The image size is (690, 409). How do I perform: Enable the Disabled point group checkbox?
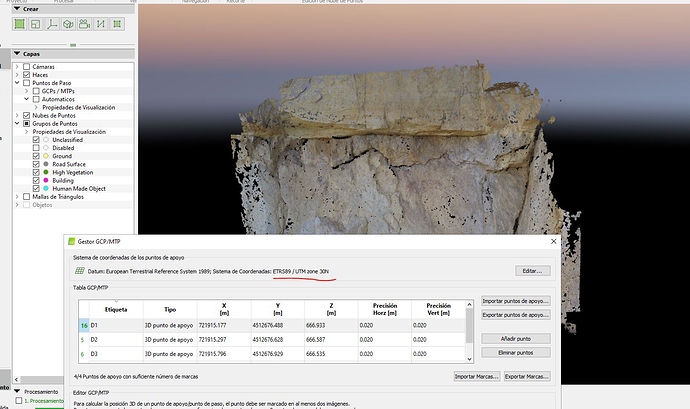(x=37, y=147)
